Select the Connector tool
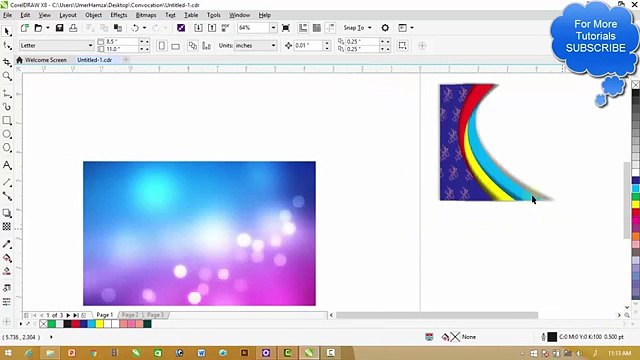640x360 pixels. 7,196
